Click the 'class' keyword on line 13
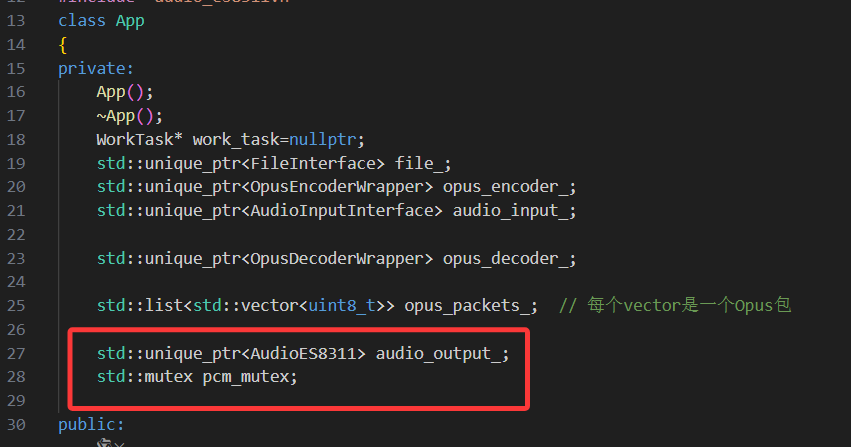851x447 pixels. [82, 21]
